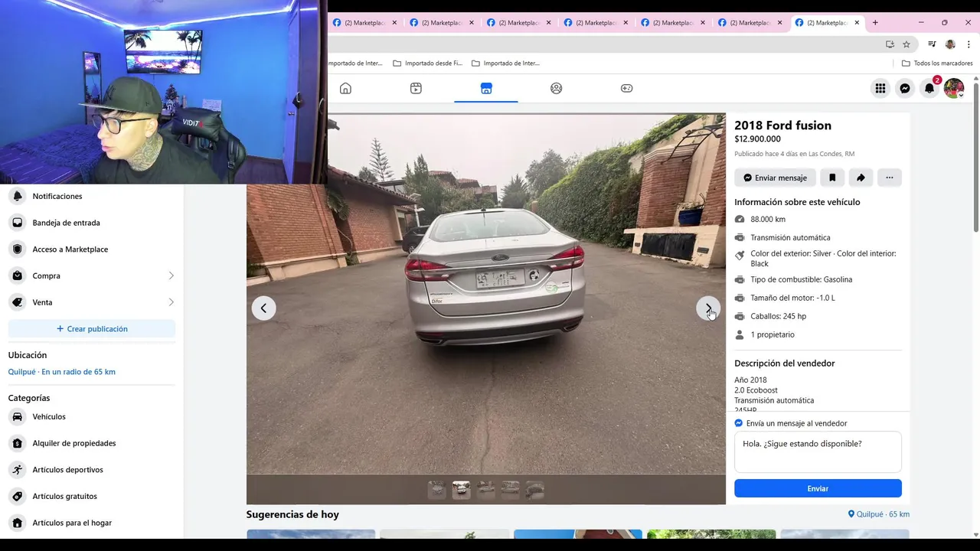The height and width of the screenshot is (551, 980).
Task: Open the install/screen icon in address bar
Action: click(x=890, y=44)
